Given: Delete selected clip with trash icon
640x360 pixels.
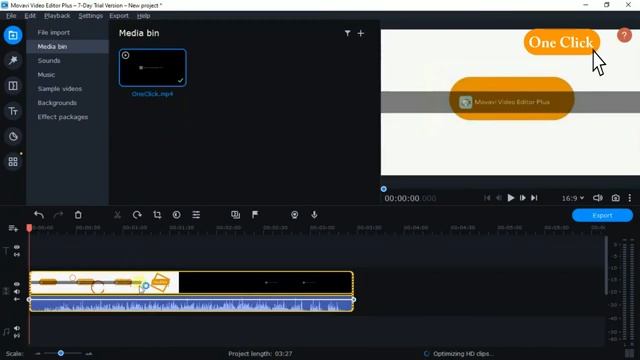Looking at the screenshot, I should click(78, 215).
